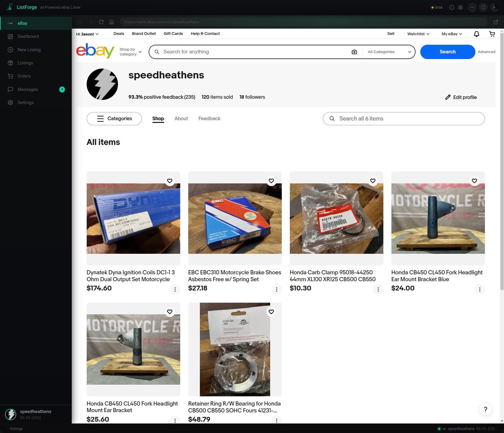Screen dimensions: 504x433
Task: Open options menu for Dynatek $174.60 item
Action: 175,289
